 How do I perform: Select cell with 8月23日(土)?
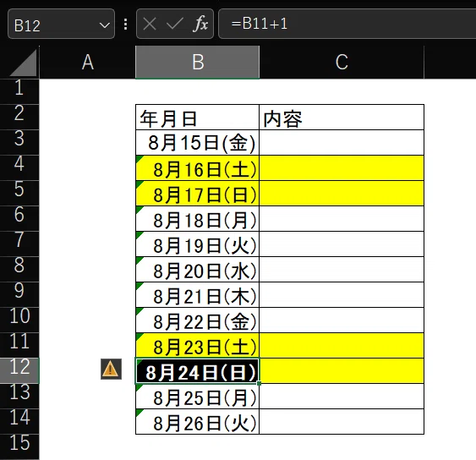pyautogui.click(x=197, y=345)
